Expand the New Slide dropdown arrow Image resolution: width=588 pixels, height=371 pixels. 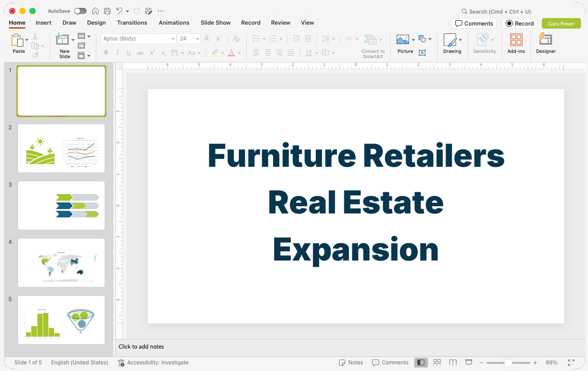73,40
